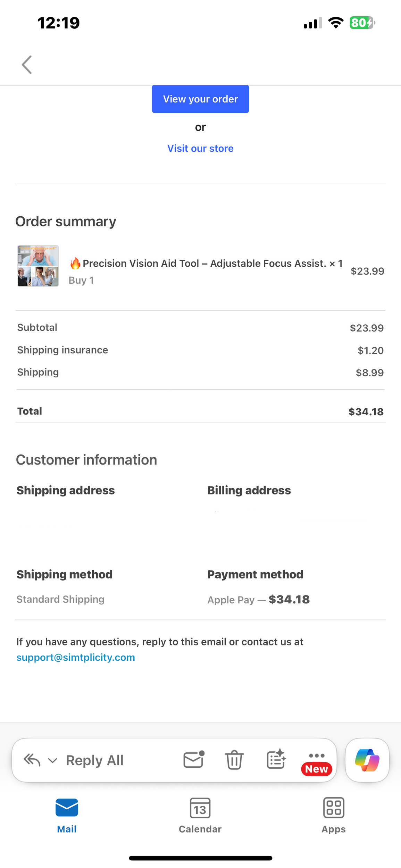Tap the Wi-Fi status icon
Viewport: 401px width, 868px height.
(336, 23)
